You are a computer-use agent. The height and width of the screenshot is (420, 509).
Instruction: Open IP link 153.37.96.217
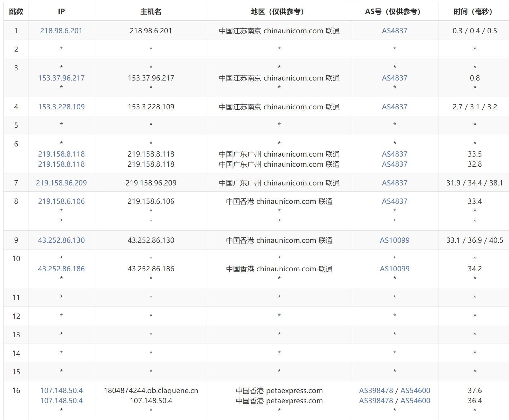(x=61, y=78)
